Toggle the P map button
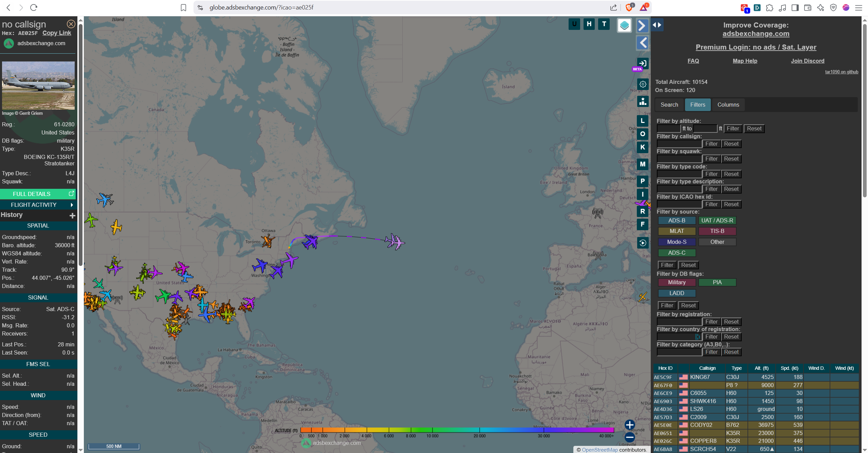The height and width of the screenshot is (453, 868). coord(643,181)
